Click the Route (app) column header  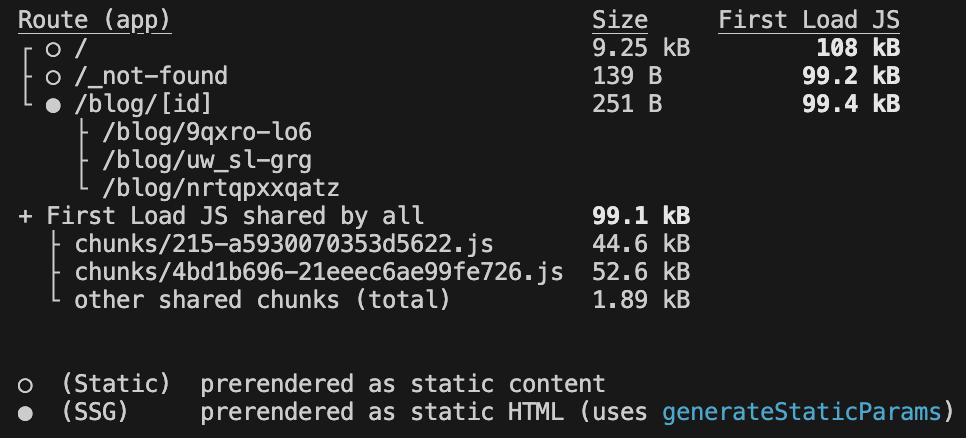94,20
